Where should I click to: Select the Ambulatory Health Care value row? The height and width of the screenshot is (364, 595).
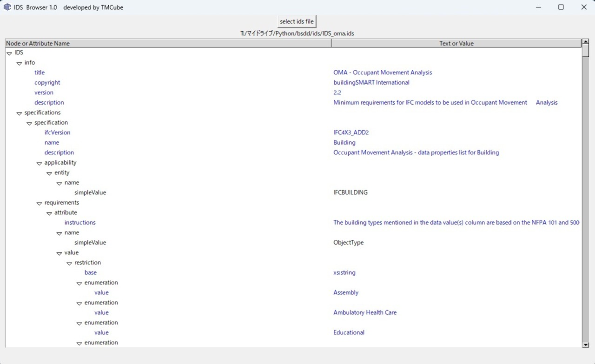293,312
